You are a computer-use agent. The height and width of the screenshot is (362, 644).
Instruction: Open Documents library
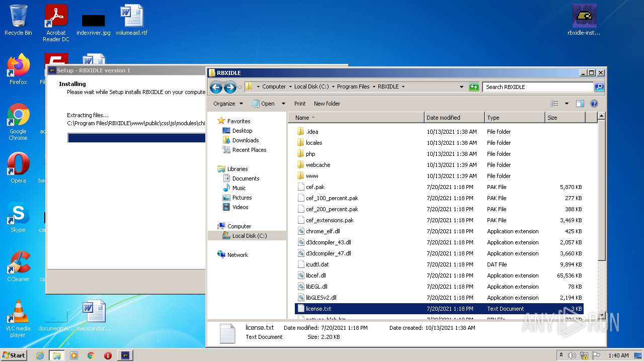246,178
